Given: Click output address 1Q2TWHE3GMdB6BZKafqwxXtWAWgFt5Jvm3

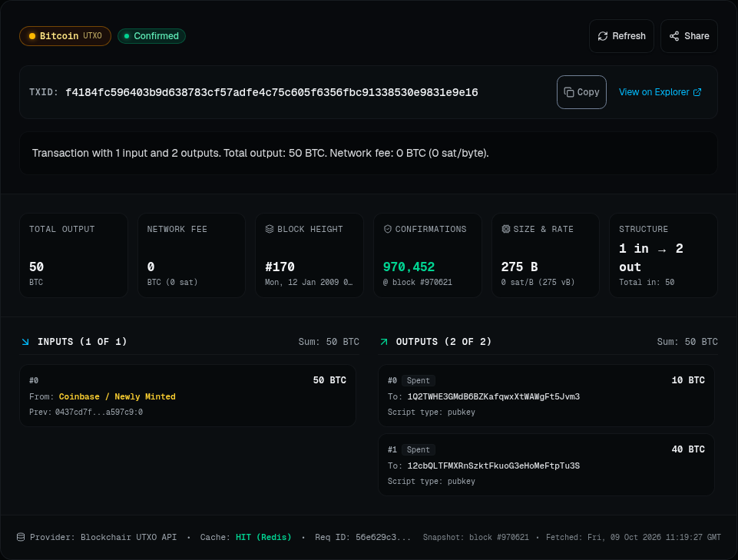Looking at the screenshot, I should pos(493,396).
